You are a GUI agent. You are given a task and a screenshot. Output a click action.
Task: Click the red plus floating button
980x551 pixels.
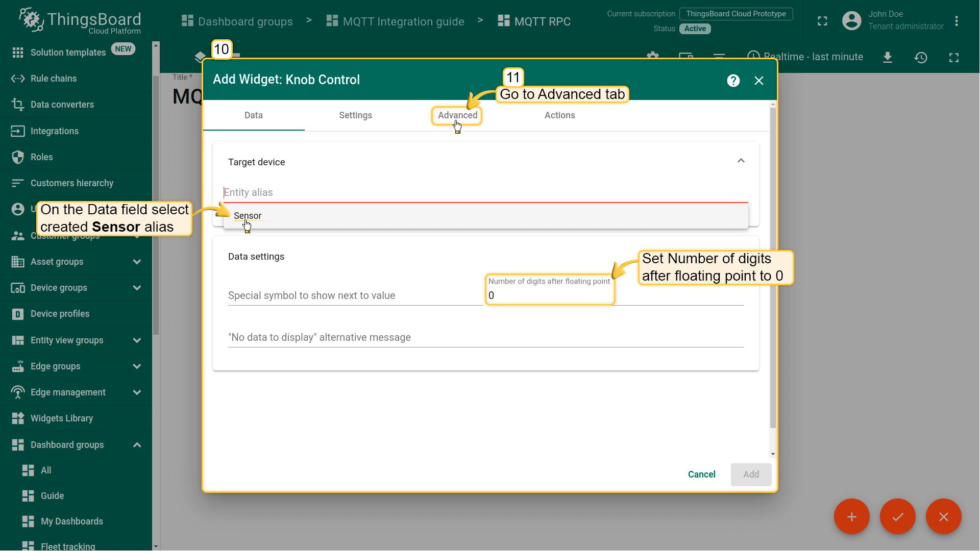pos(851,516)
